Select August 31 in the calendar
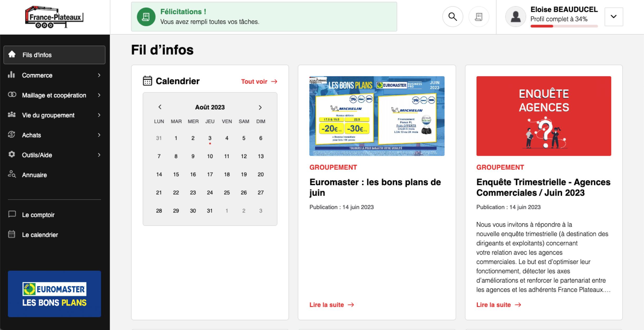The height and width of the screenshot is (330, 644). 210,211
